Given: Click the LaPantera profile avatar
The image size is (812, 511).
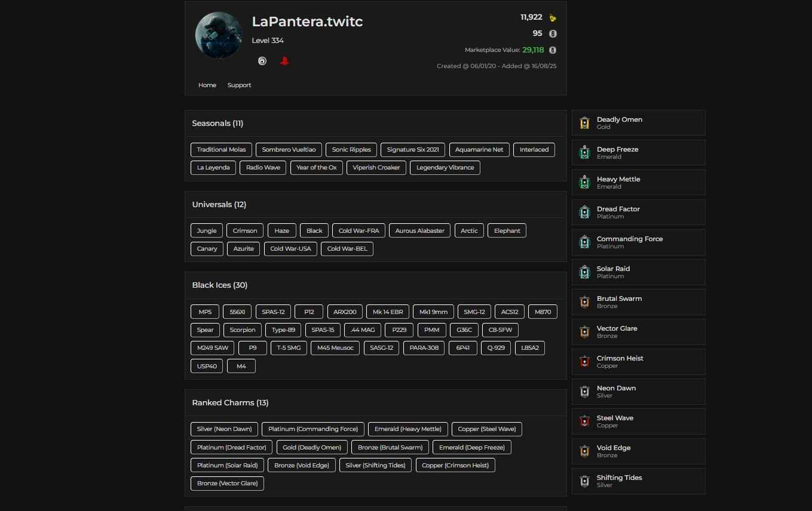Looking at the screenshot, I should coord(218,35).
